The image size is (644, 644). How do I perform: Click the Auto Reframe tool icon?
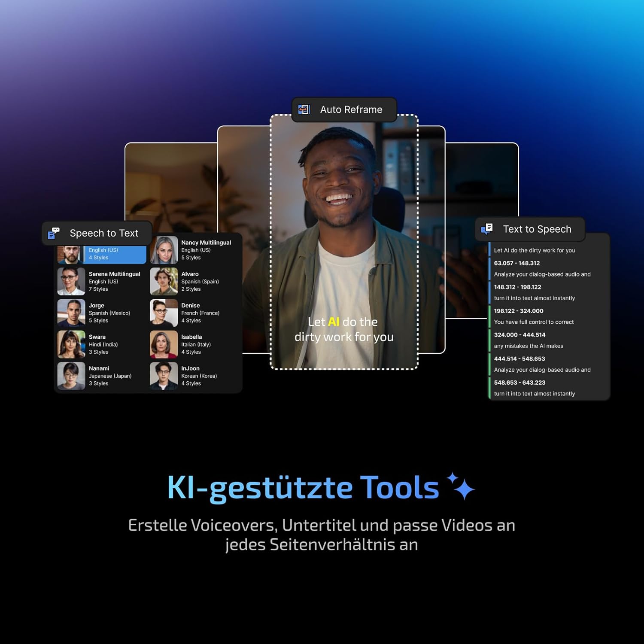click(304, 109)
